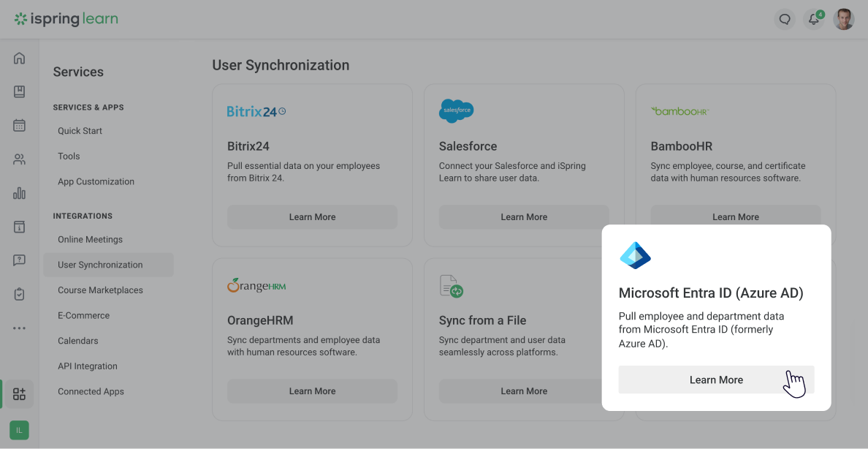The image size is (868, 449).
Task: Open the clipboard checkmark icon in sidebar
Action: pyautogui.click(x=20, y=295)
